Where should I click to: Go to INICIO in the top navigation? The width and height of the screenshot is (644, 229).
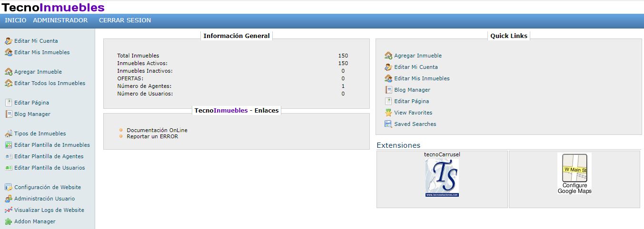click(15, 20)
